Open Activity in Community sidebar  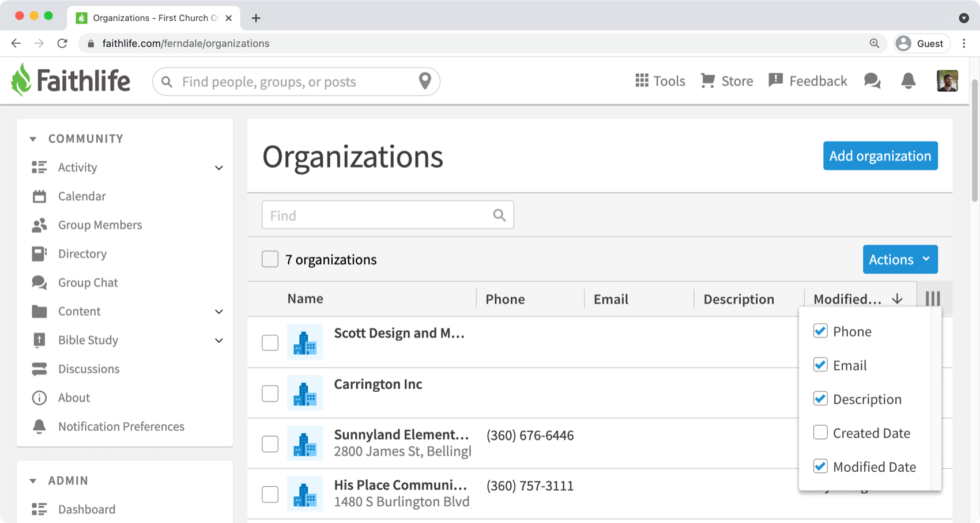point(77,167)
